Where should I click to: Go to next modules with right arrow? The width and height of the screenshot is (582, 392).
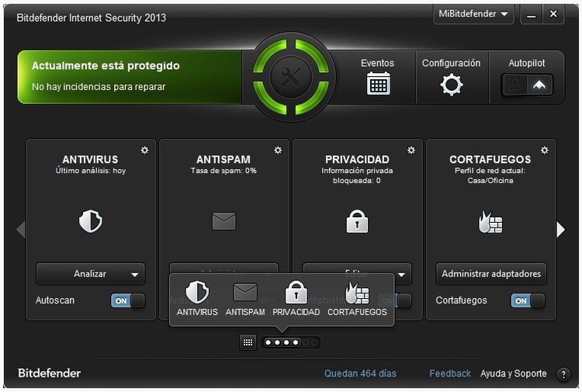click(561, 230)
